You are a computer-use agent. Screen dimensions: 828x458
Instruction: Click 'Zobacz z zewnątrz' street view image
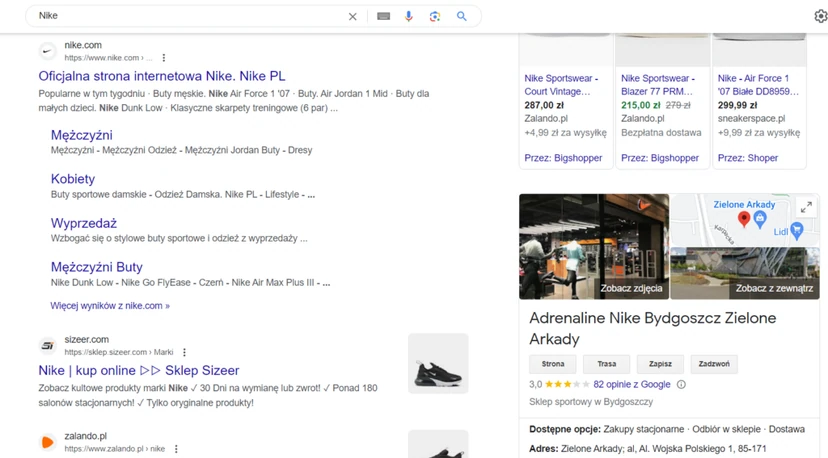745,274
